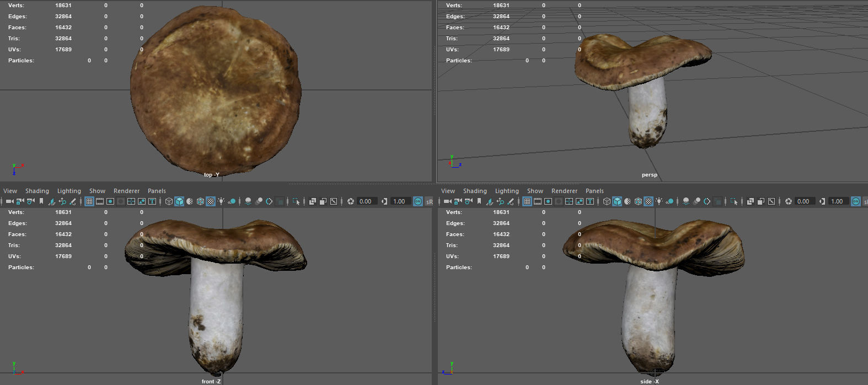Open Renderer menu in front viewport panel
Image resolution: width=868 pixels, height=385 pixels.
point(126,191)
